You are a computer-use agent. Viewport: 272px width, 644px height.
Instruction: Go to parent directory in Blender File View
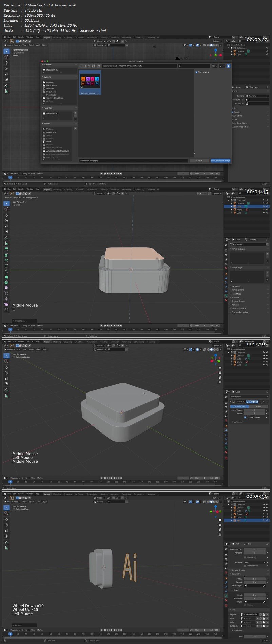point(89,66)
